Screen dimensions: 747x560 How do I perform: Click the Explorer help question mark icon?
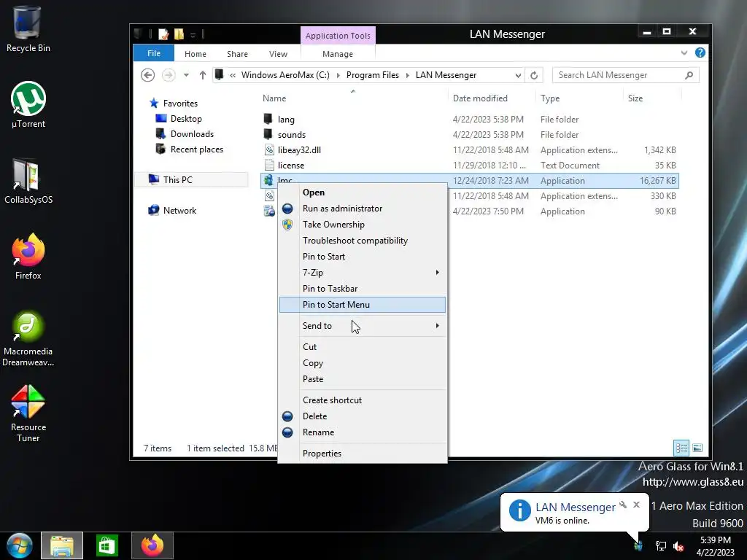[700, 52]
